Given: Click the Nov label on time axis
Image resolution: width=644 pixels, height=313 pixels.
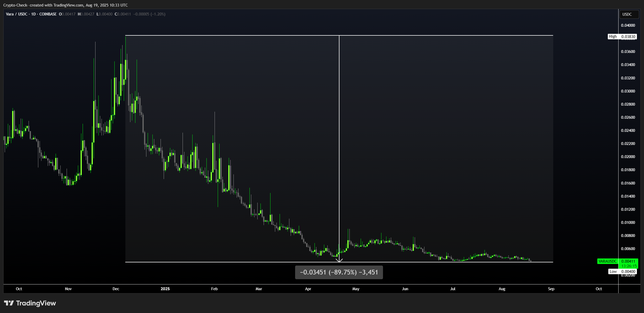Looking at the screenshot, I should pos(68,289).
